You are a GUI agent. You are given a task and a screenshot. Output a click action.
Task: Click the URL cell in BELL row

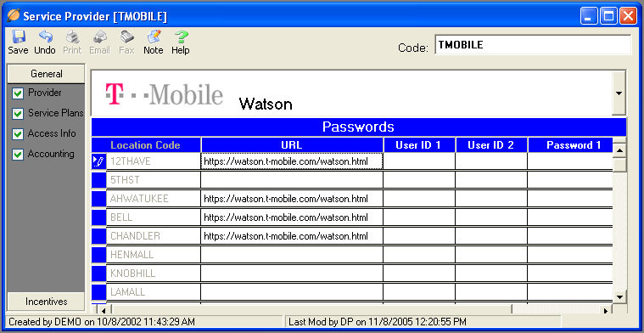tap(292, 217)
